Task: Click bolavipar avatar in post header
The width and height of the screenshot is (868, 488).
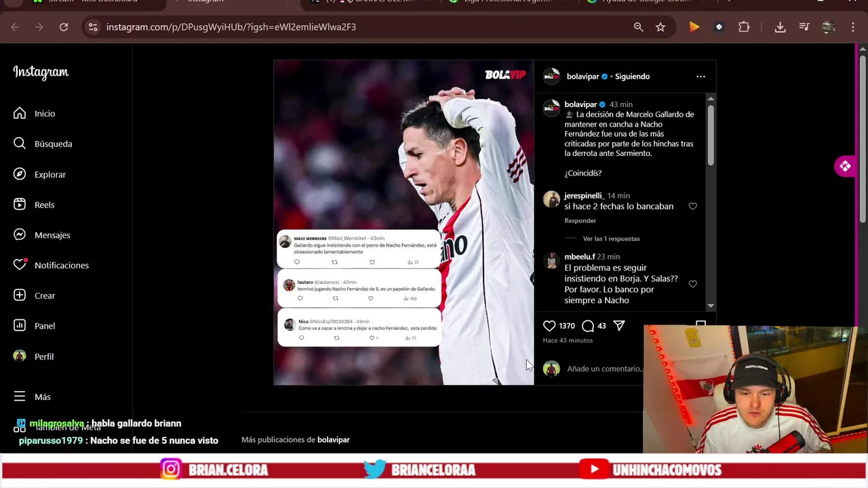Action: coord(551,76)
